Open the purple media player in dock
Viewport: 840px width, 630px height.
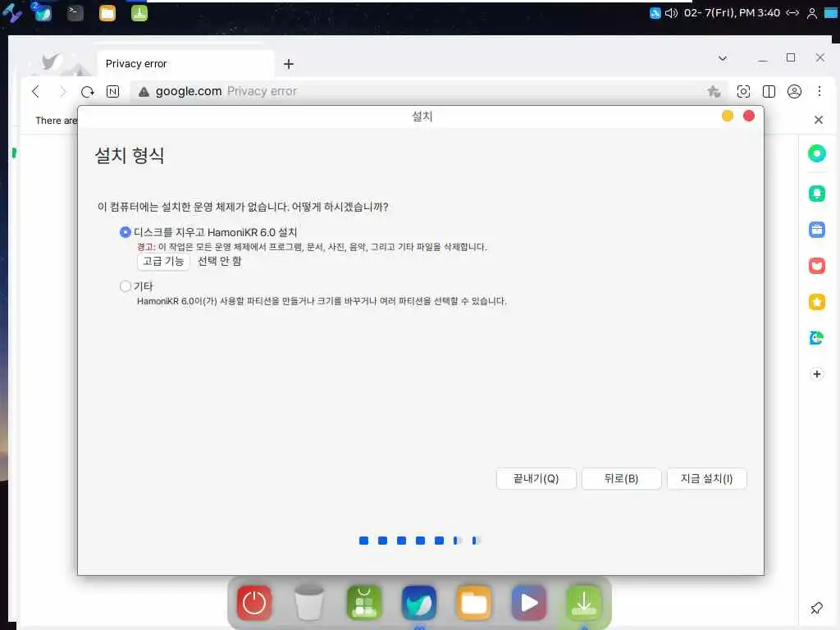529,603
